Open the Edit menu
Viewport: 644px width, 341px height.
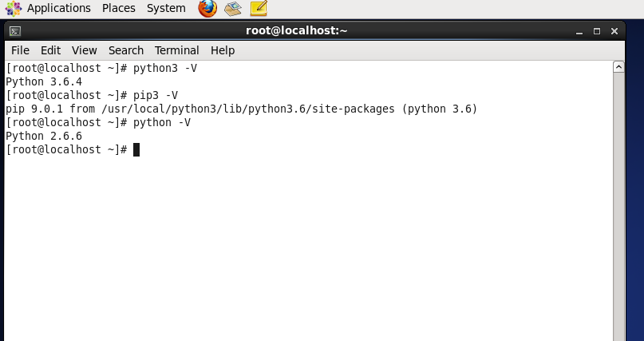click(x=50, y=50)
